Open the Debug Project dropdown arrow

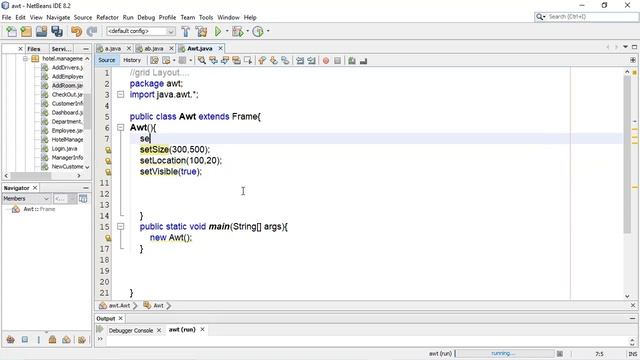tap(247, 31)
